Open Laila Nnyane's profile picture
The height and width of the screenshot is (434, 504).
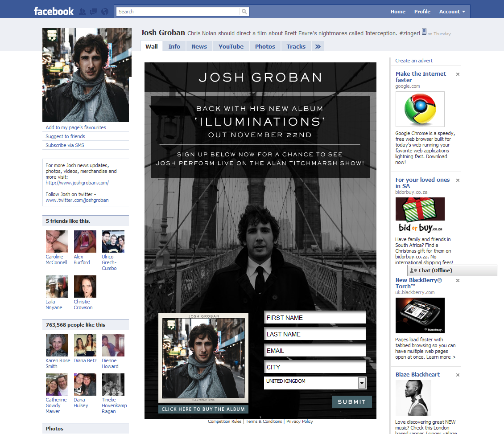[x=57, y=287]
